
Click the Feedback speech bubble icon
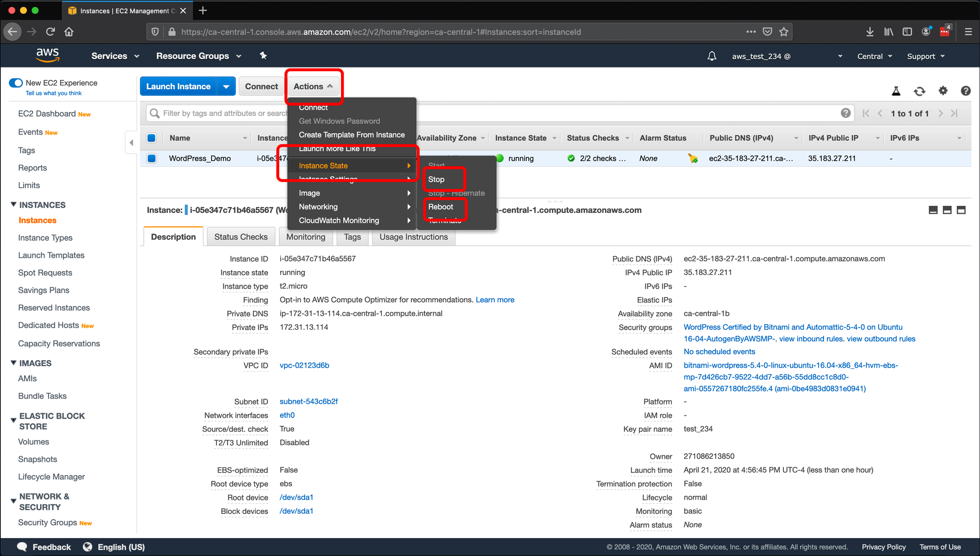click(x=22, y=547)
